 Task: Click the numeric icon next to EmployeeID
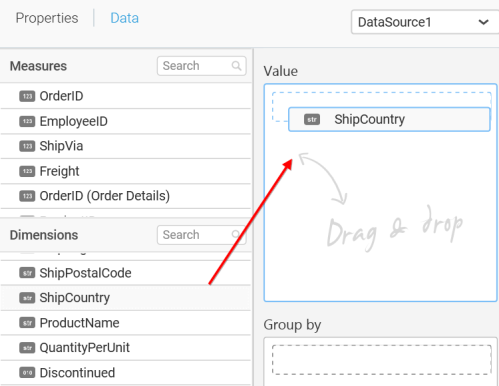point(27,121)
